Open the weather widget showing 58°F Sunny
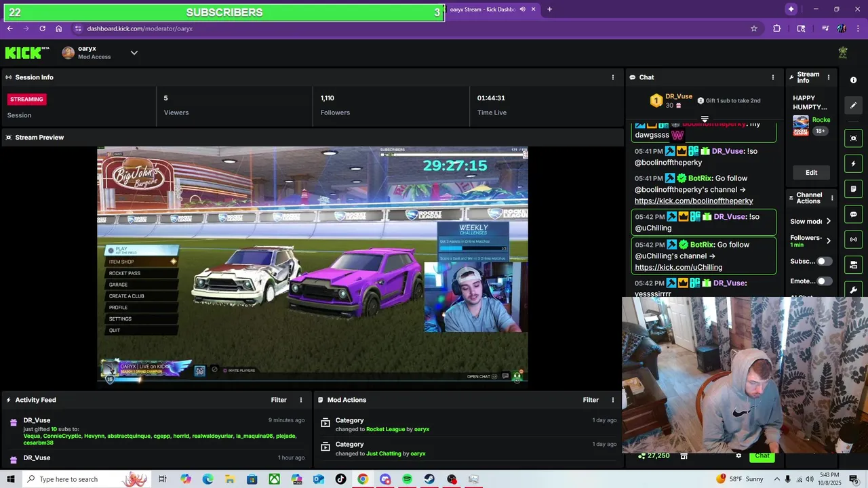868x488 pixels. point(739,479)
